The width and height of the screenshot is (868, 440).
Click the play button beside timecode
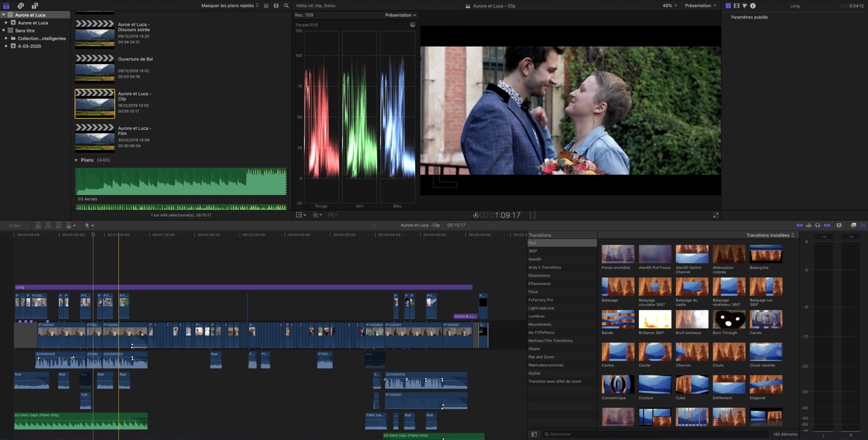tap(476, 215)
